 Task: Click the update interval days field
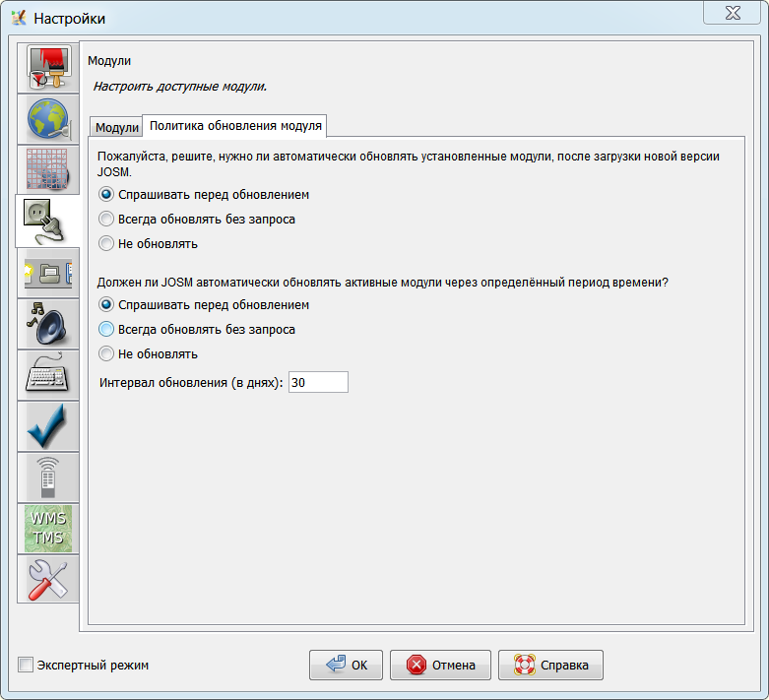tap(318, 382)
